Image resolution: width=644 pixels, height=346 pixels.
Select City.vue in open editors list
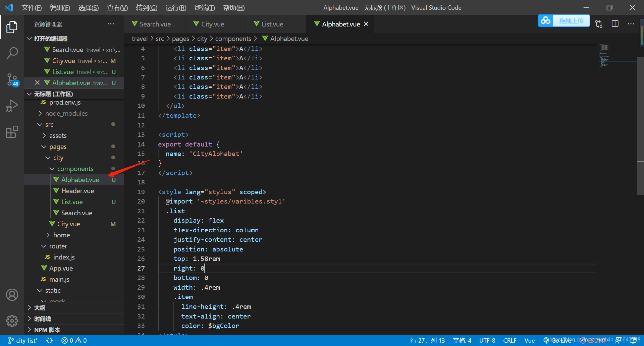[74, 61]
